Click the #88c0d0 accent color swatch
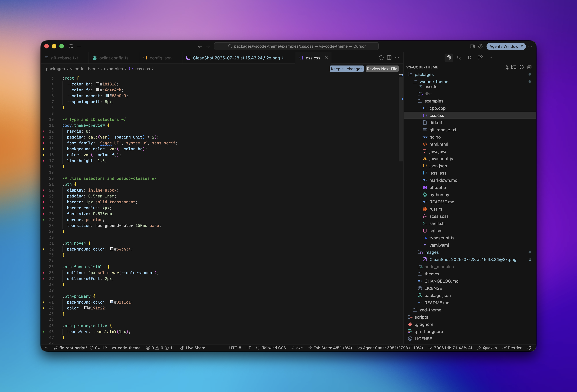The height and width of the screenshot is (392, 577). pos(107,96)
